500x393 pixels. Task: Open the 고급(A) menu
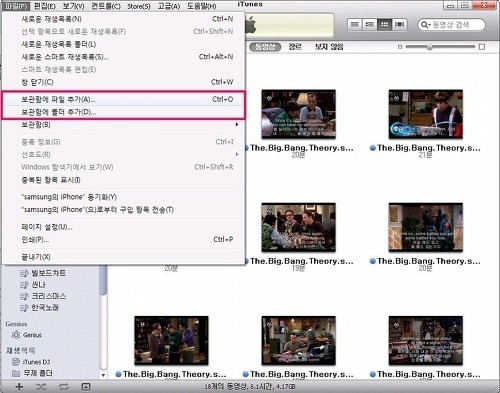pyautogui.click(x=169, y=6)
